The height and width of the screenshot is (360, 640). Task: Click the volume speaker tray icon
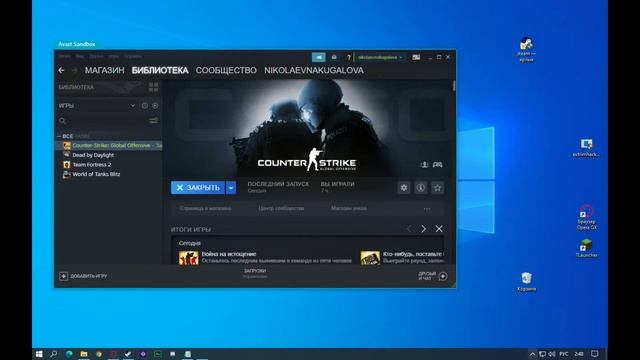(x=552, y=354)
